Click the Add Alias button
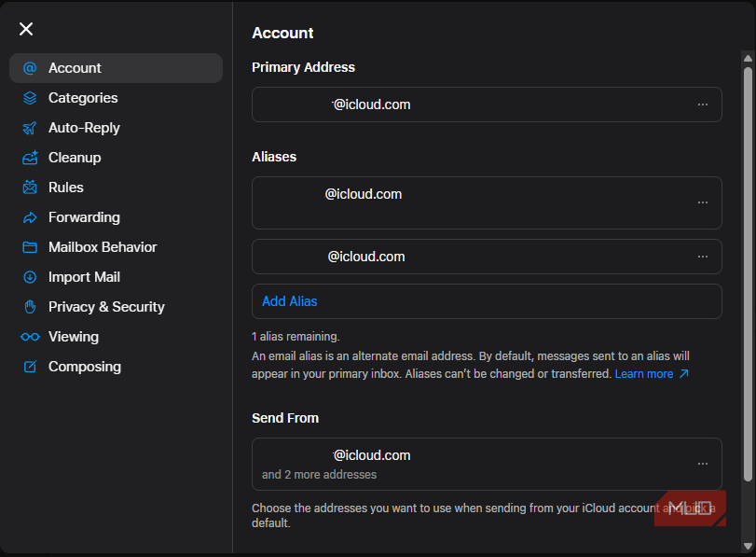Image resolution: width=756 pixels, height=557 pixels. click(289, 300)
